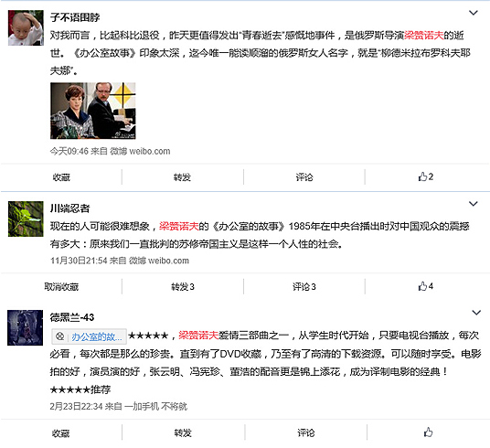Open 川端忍者's green leaf avatar
Viewport: 490px width, 448px height.
coord(26,219)
